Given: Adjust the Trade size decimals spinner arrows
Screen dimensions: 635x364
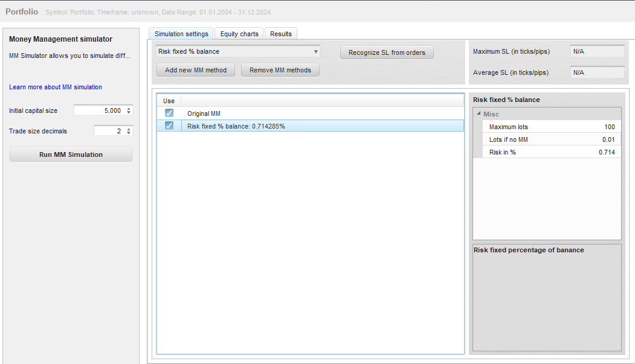Looking at the screenshot, I should (129, 131).
